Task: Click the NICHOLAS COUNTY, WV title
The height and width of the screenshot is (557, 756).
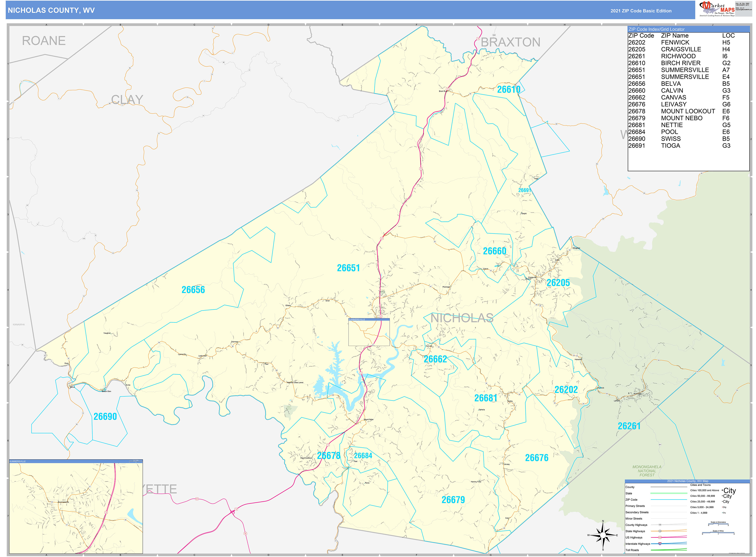Action: (51, 10)
